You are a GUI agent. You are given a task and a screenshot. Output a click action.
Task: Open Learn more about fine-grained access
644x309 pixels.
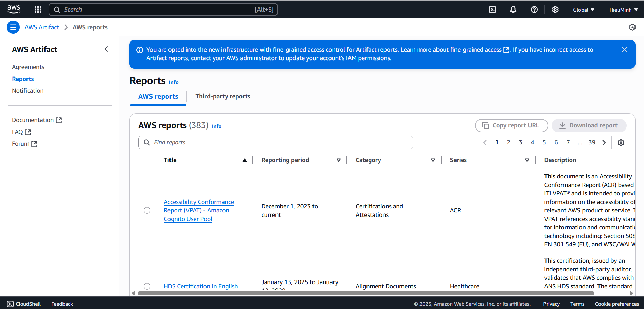click(455, 50)
